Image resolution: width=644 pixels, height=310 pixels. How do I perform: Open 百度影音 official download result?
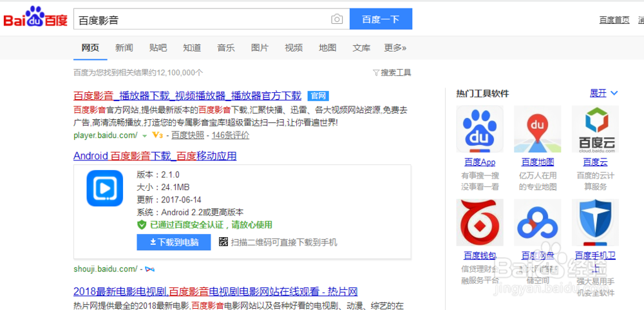187,96
